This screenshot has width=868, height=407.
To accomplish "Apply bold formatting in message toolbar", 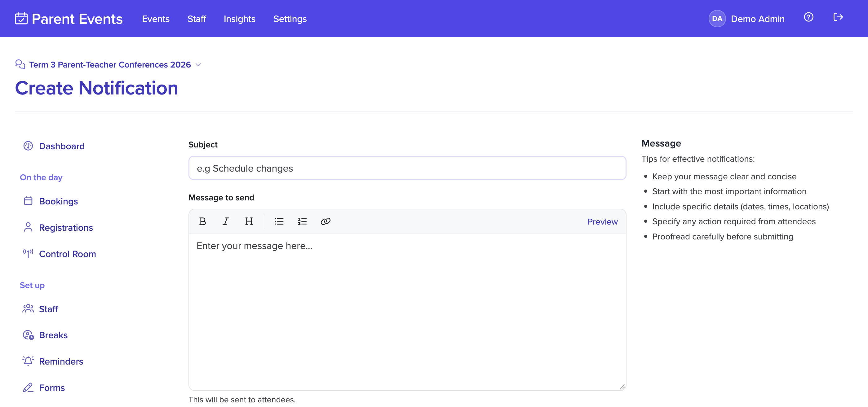I will pos(202,221).
